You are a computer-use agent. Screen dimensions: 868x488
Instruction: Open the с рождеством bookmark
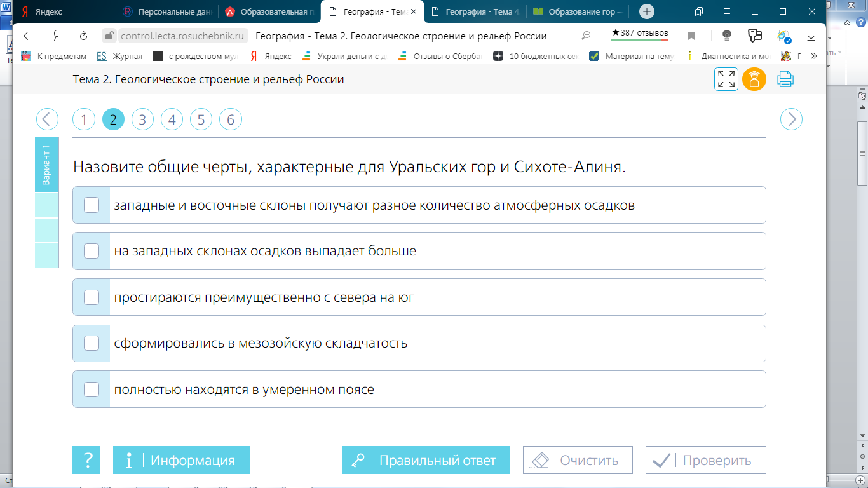[x=195, y=56]
